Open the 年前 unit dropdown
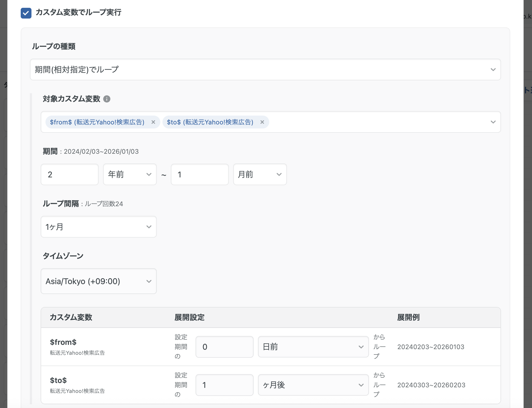The height and width of the screenshot is (408, 532). click(x=130, y=174)
